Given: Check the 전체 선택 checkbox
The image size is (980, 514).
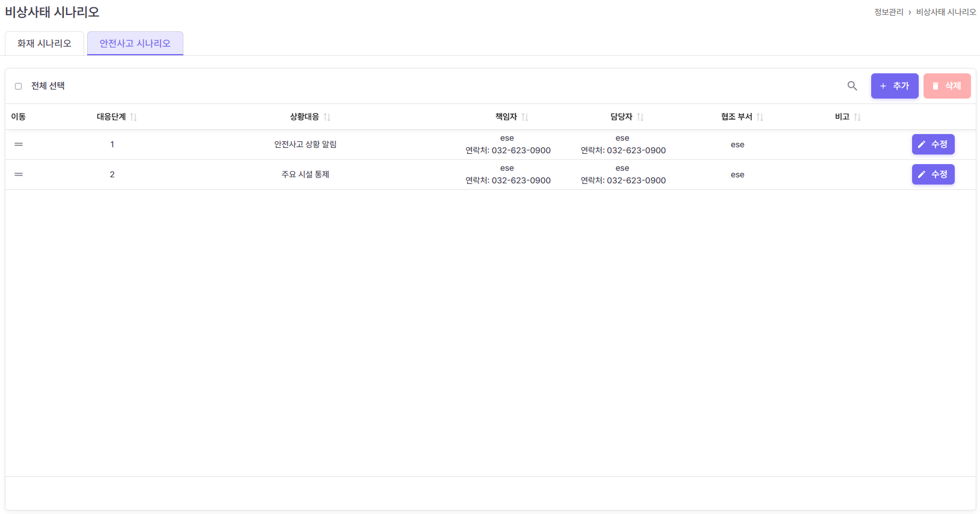Looking at the screenshot, I should 19,86.
